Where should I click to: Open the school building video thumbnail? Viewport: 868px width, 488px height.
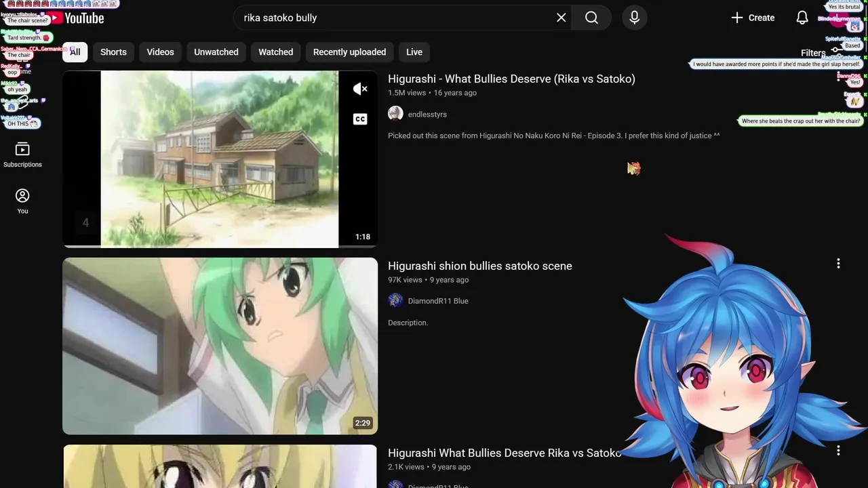tap(220, 159)
